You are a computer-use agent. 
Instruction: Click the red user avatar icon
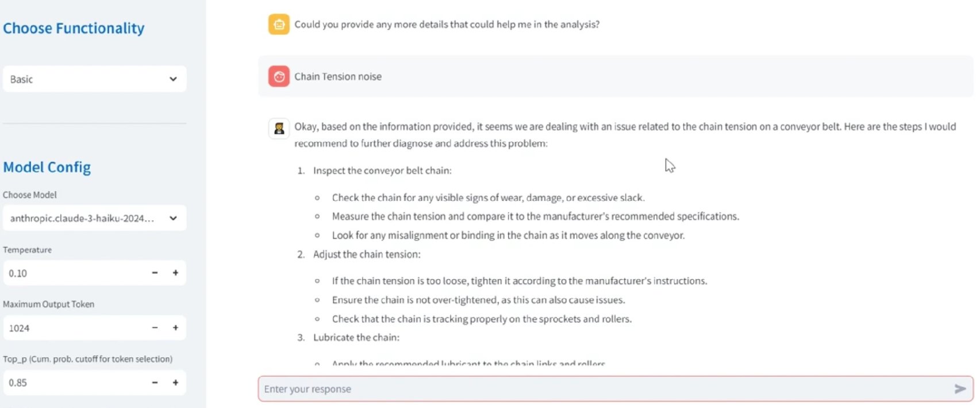coord(279,77)
